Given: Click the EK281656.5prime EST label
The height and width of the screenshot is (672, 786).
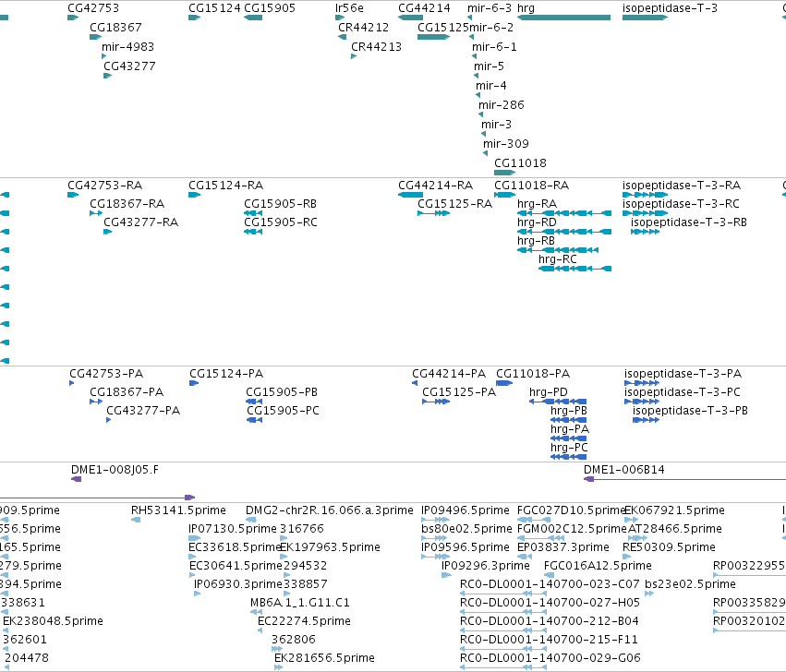Looking at the screenshot, I should click(x=324, y=658).
